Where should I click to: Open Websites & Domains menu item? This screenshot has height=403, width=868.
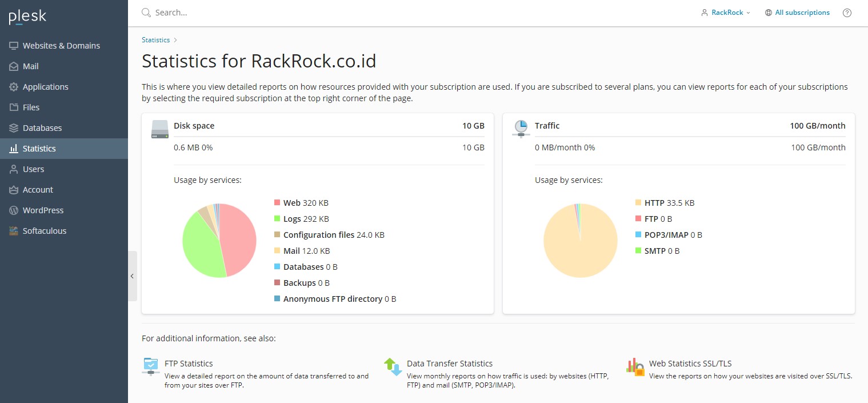64,46
